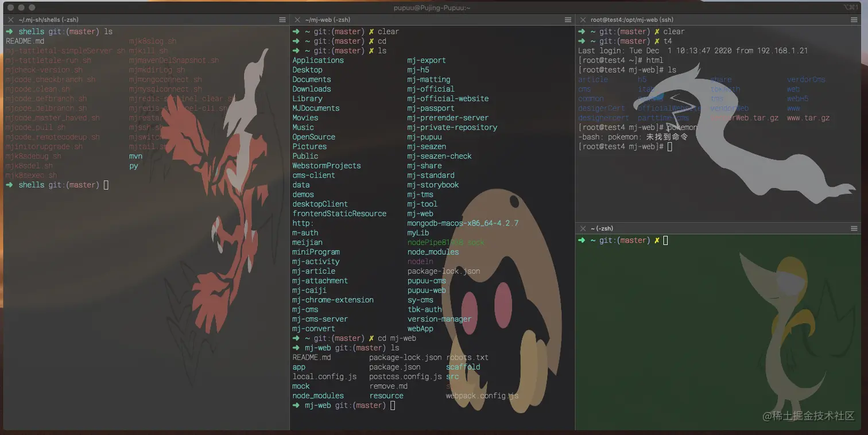This screenshot has height=435, width=868.
Task: Click 'postcss.config.js' in the mj-web listing
Action: pyautogui.click(x=405, y=377)
